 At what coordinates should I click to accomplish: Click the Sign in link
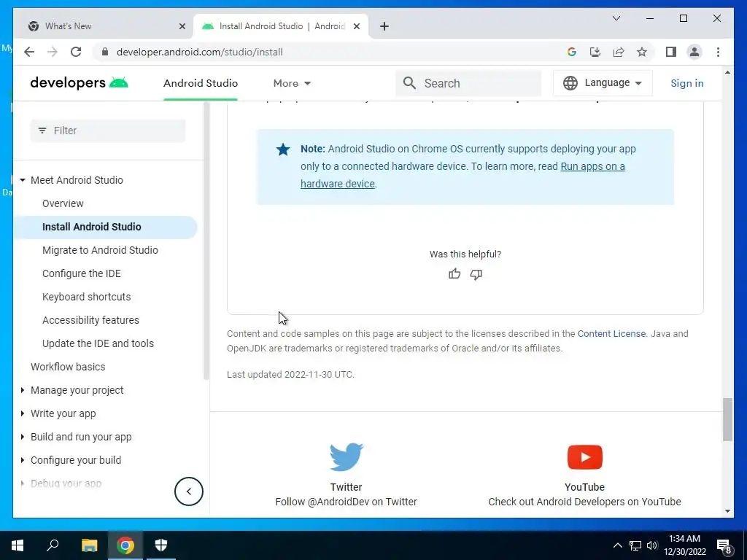pos(686,83)
